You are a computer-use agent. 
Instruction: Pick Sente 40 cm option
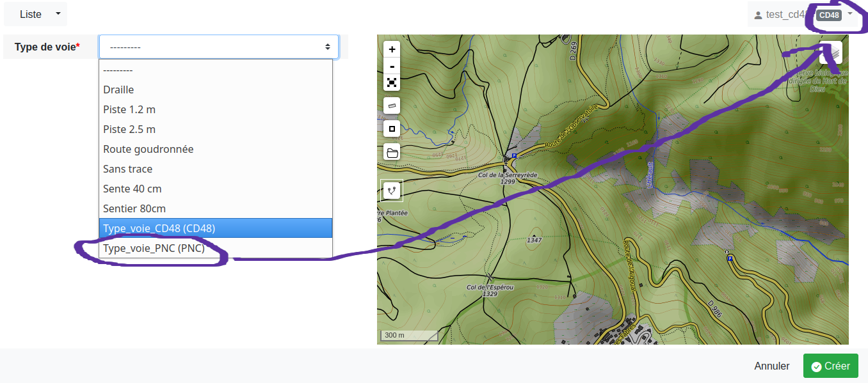(x=216, y=189)
